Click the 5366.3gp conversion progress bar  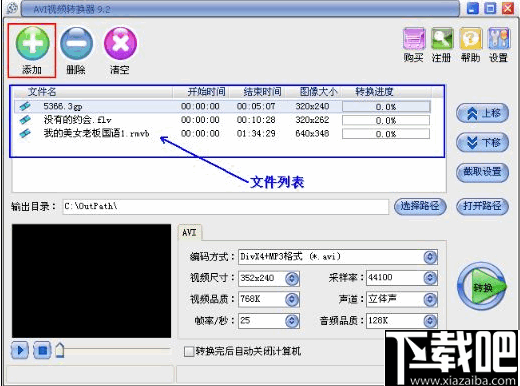(x=386, y=107)
